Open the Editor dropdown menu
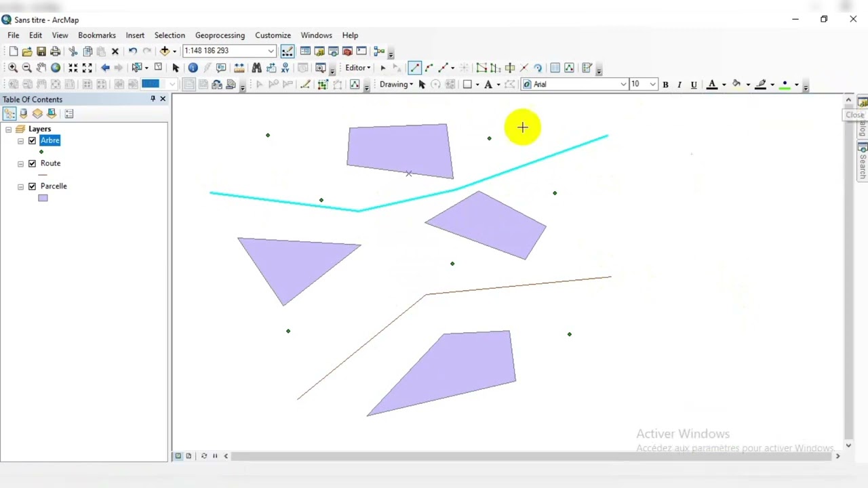Image resolution: width=868 pixels, height=488 pixels. pyautogui.click(x=357, y=68)
